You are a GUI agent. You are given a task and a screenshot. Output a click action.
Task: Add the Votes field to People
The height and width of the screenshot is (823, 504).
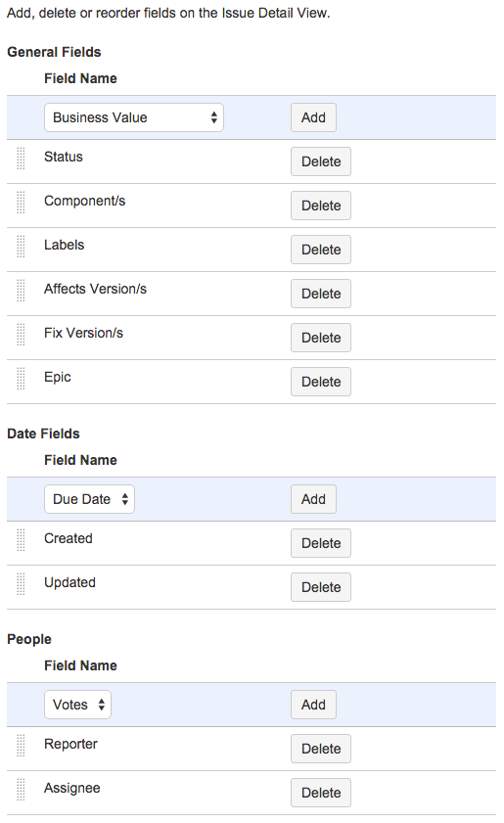[x=313, y=705]
